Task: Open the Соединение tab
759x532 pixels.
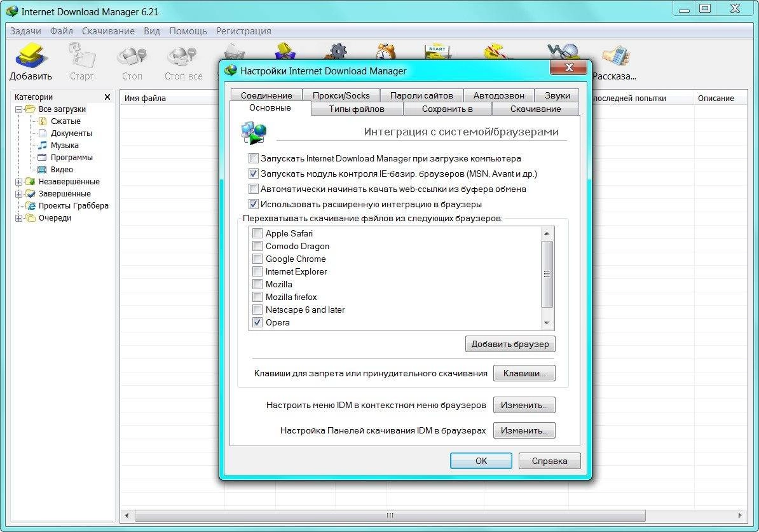Action: pyautogui.click(x=266, y=95)
